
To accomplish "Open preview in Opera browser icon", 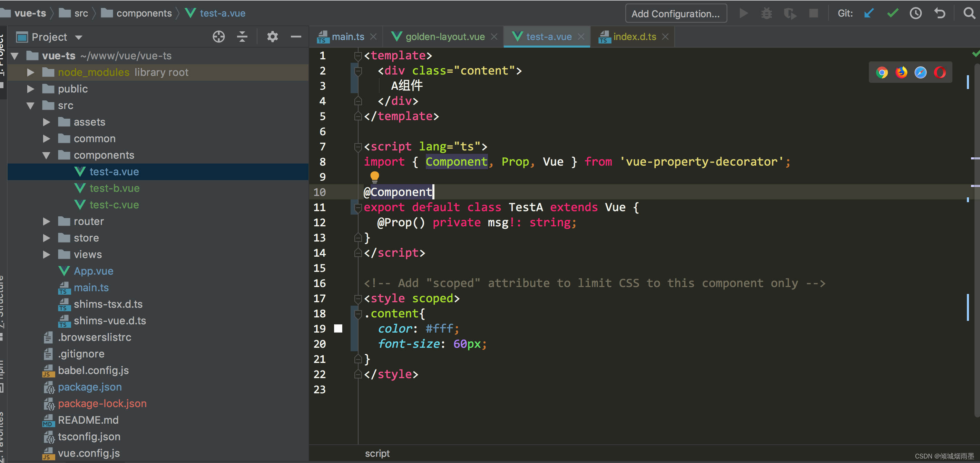I will [939, 72].
